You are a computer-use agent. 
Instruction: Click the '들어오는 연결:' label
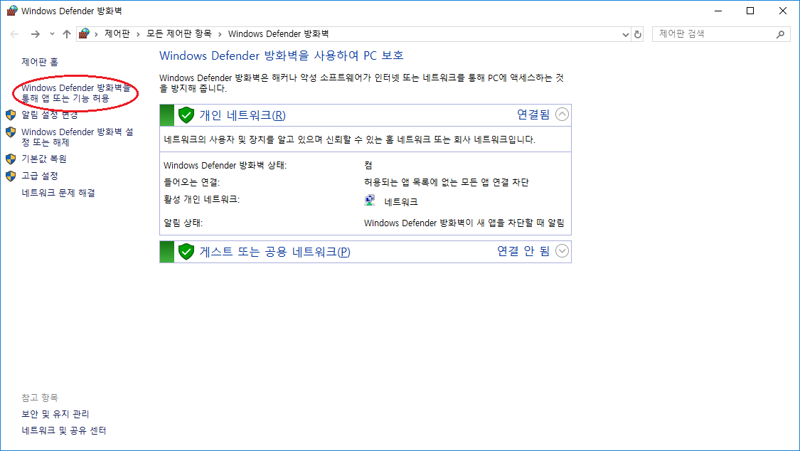click(x=191, y=182)
